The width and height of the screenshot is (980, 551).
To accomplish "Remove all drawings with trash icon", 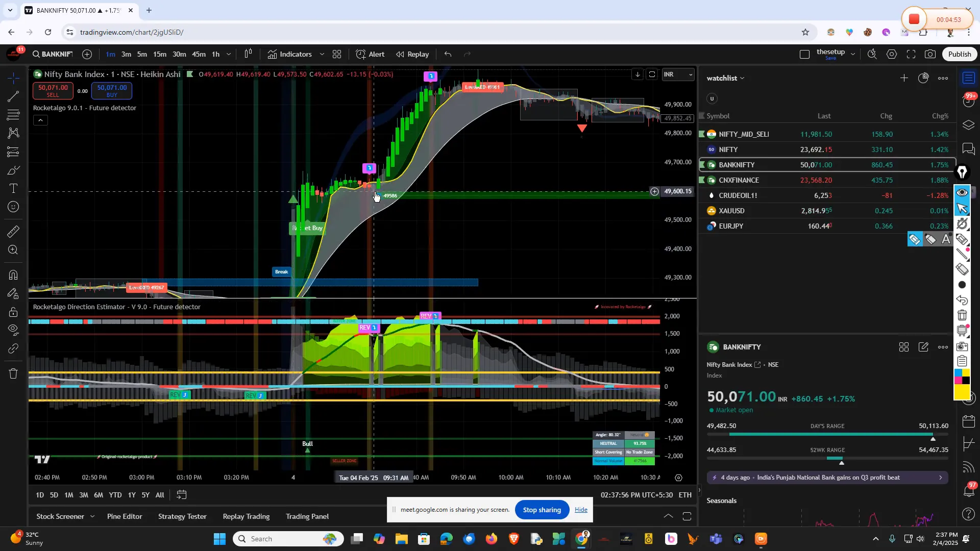I will (x=13, y=373).
